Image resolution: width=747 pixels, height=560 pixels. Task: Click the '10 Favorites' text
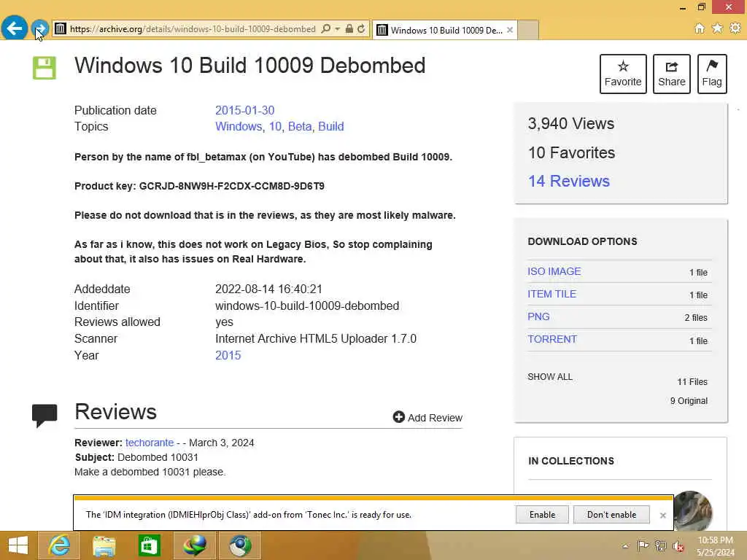[571, 153]
